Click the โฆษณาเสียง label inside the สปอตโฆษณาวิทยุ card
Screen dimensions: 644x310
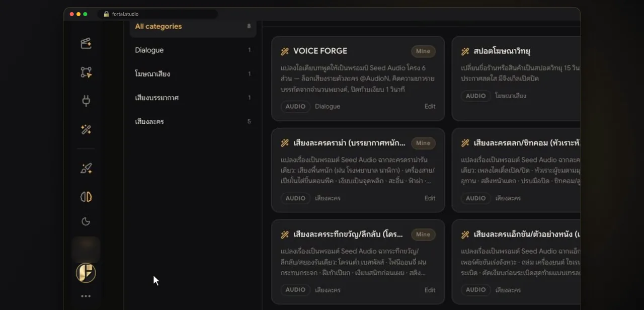coord(511,96)
